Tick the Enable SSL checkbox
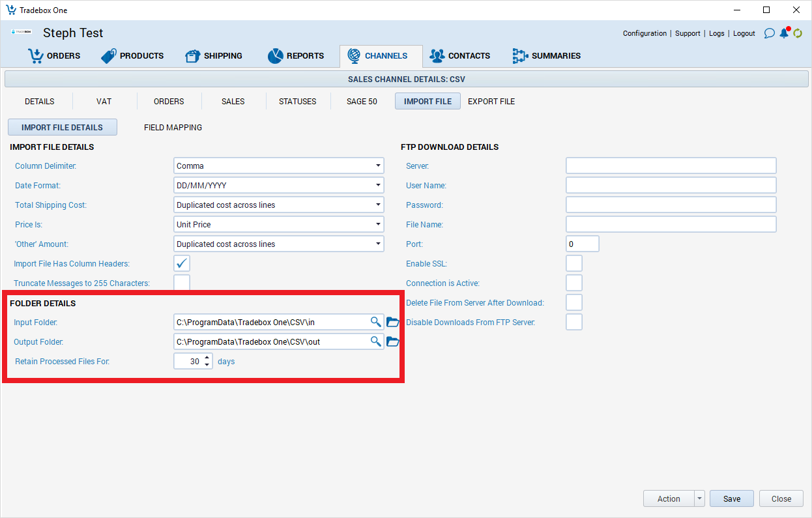This screenshot has height=518, width=812. [574, 263]
